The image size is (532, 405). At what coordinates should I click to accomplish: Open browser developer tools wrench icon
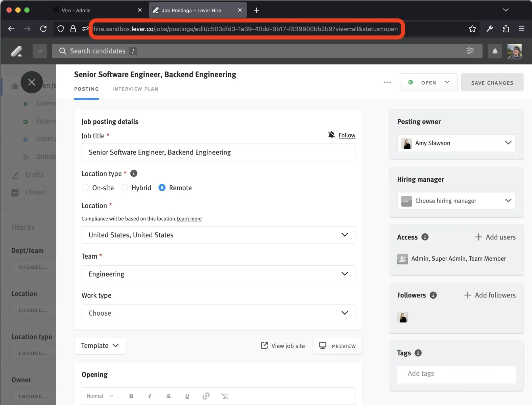click(490, 29)
